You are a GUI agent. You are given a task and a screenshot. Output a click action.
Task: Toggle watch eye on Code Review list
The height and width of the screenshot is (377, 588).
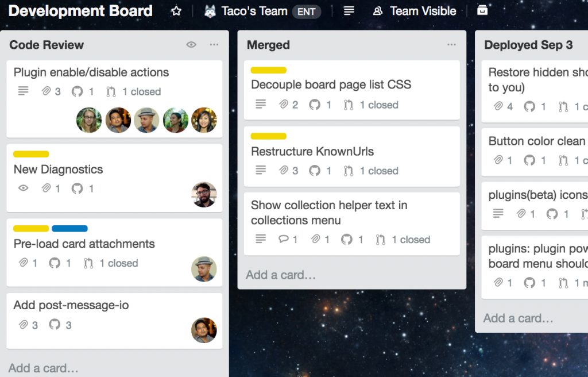click(191, 45)
